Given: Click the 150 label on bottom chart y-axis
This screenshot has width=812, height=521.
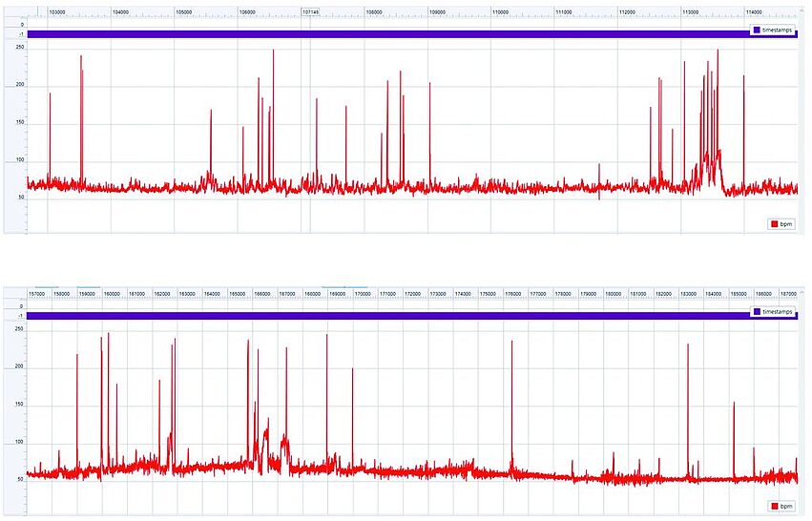Looking at the screenshot, I should point(19,405).
